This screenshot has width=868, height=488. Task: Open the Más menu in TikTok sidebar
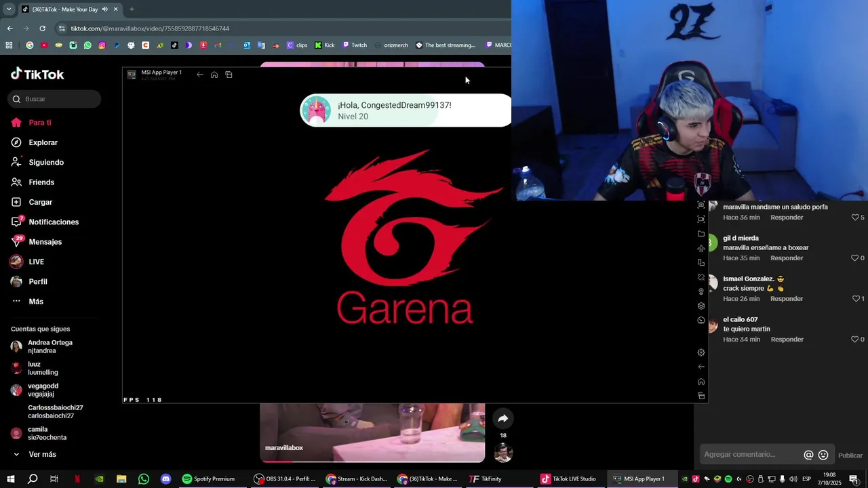27,302
